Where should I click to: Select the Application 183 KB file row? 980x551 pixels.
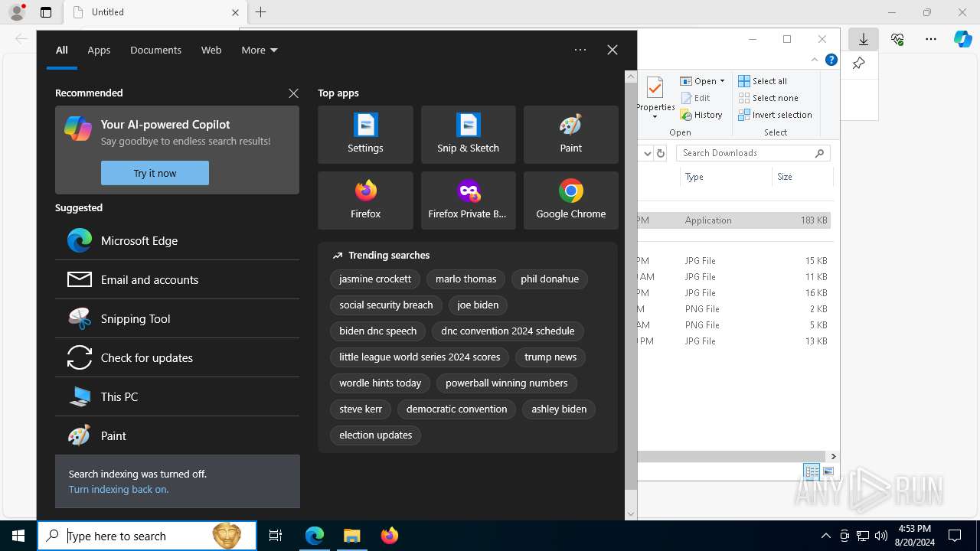click(x=734, y=220)
